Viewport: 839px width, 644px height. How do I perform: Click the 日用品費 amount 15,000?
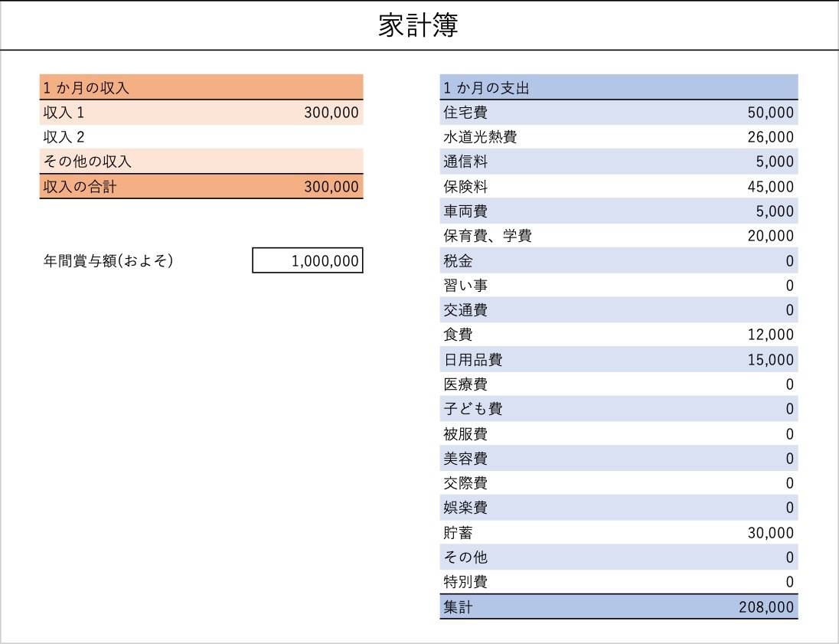[771, 360]
